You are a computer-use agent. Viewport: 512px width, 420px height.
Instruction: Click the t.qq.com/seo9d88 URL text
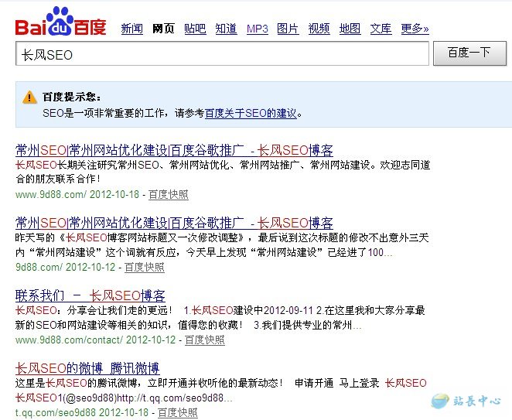click(x=82, y=412)
